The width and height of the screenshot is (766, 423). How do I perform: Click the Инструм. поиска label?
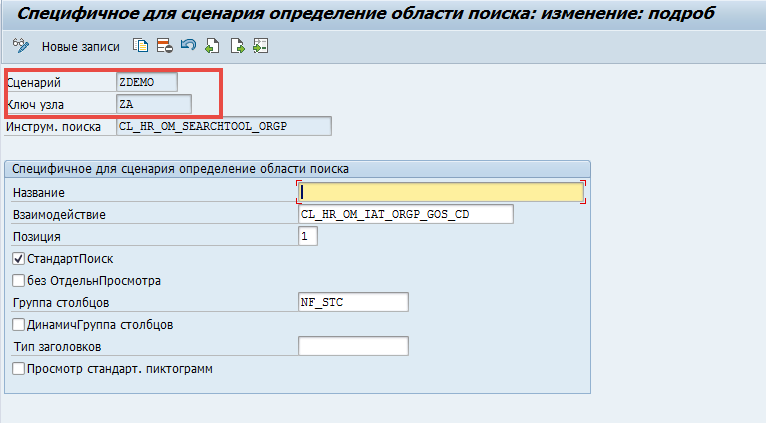53,127
